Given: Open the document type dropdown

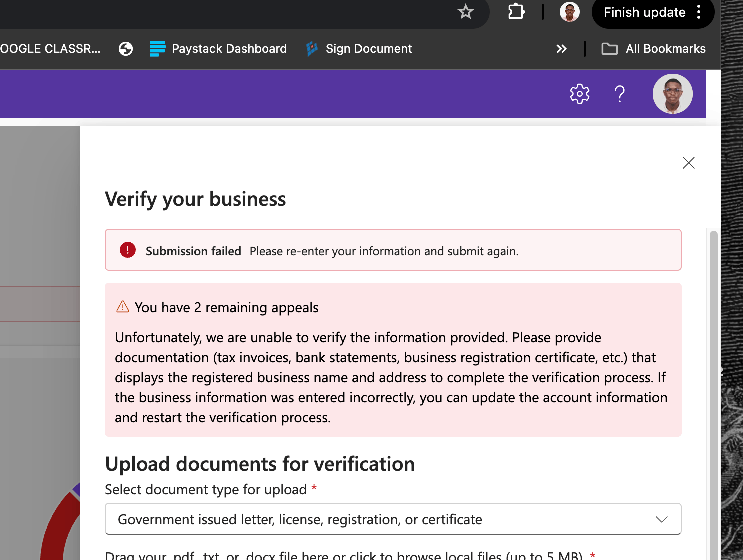Looking at the screenshot, I should 393,519.
